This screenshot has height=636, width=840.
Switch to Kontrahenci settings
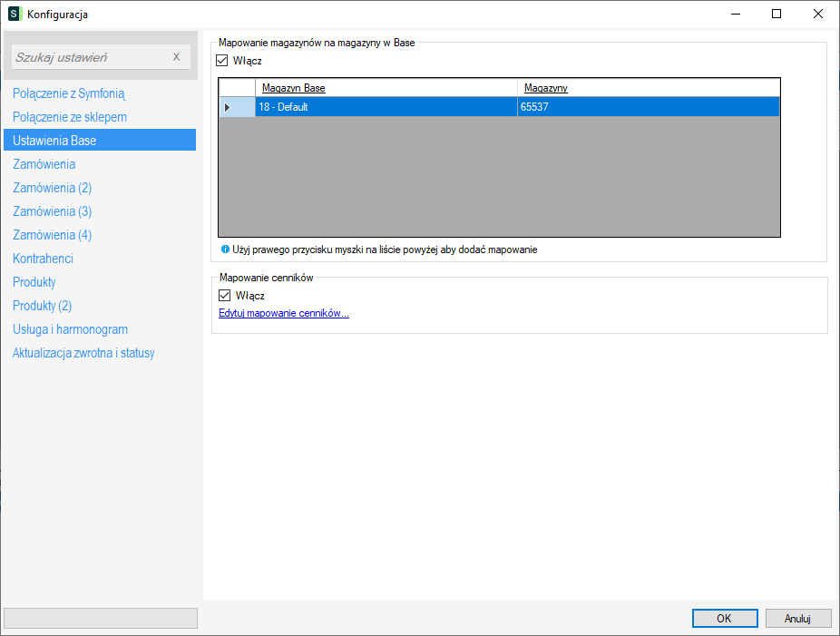point(44,259)
